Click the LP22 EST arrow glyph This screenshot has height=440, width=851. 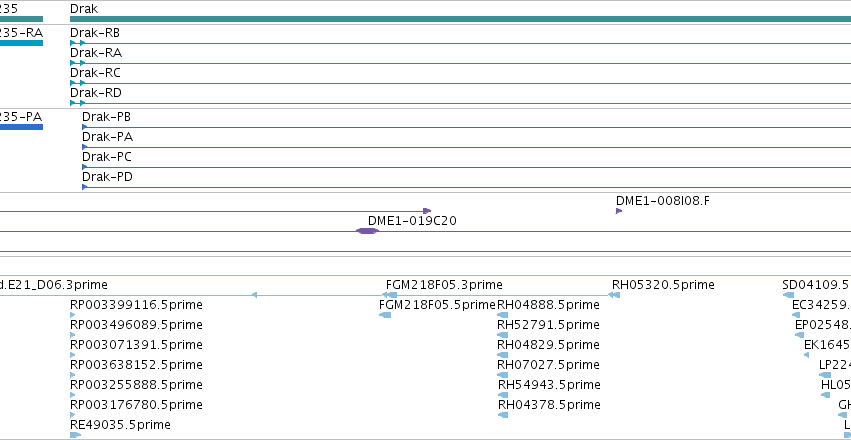coord(825,375)
